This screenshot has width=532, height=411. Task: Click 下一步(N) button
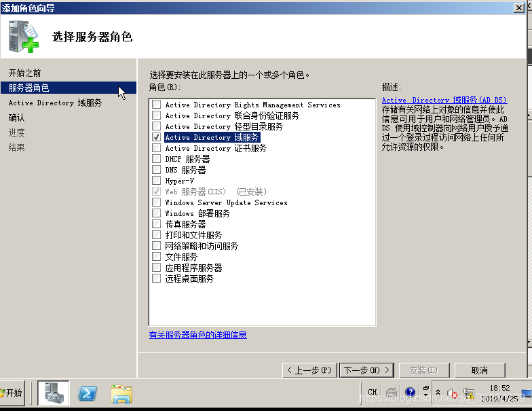366,370
